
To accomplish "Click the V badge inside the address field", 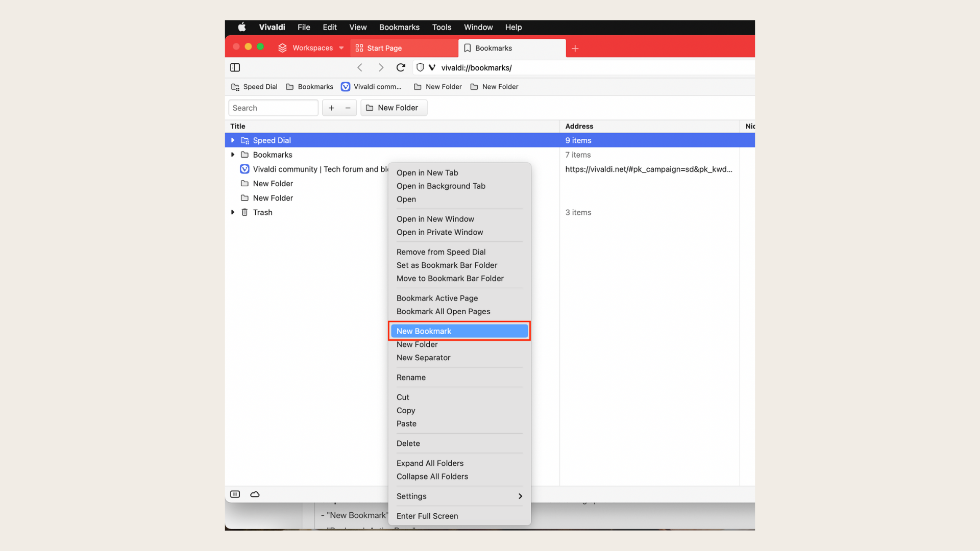I will coord(432,67).
